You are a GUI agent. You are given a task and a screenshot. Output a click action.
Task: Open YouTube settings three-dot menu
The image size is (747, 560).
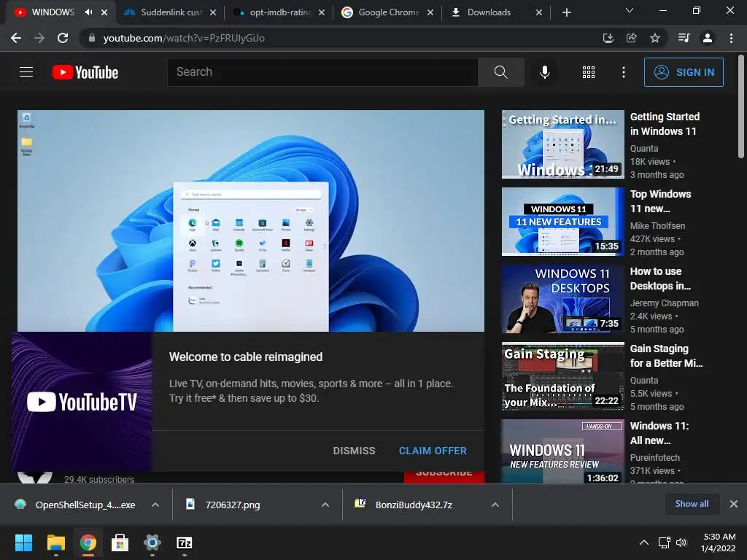(x=623, y=72)
